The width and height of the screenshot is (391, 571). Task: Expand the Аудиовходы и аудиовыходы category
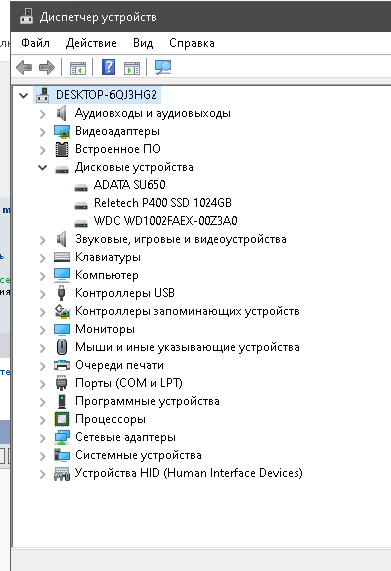click(x=43, y=114)
